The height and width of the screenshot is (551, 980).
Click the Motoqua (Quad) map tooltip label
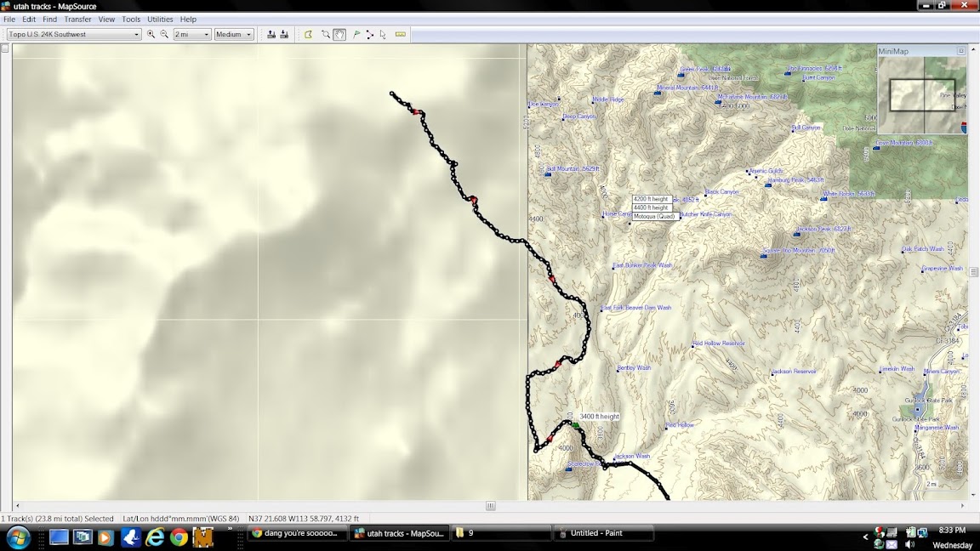pyautogui.click(x=654, y=216)
